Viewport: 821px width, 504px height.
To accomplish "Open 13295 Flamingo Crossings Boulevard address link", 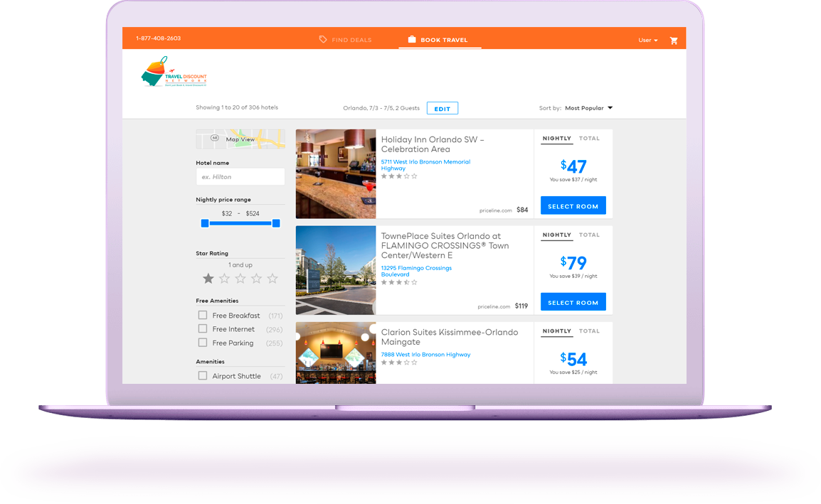I will pyautogui.click(x=416, y=271).
